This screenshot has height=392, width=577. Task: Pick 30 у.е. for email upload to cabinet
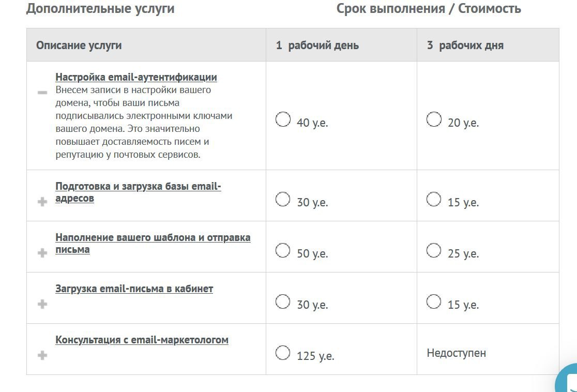283,301
